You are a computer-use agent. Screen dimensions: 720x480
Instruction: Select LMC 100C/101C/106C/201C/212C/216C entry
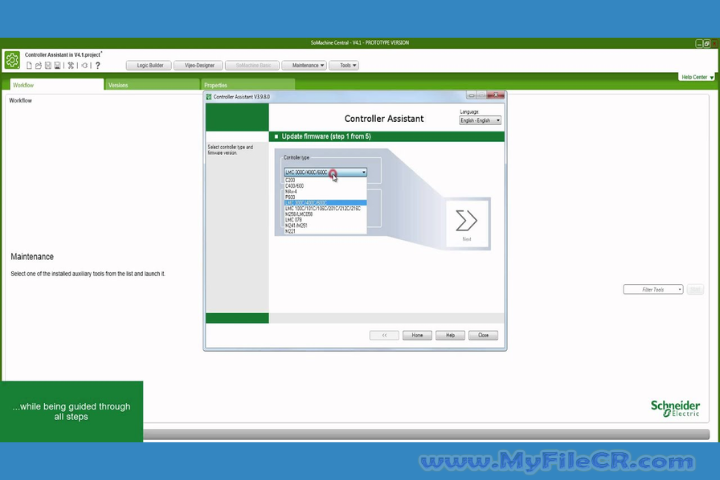(x=325, y=209)
